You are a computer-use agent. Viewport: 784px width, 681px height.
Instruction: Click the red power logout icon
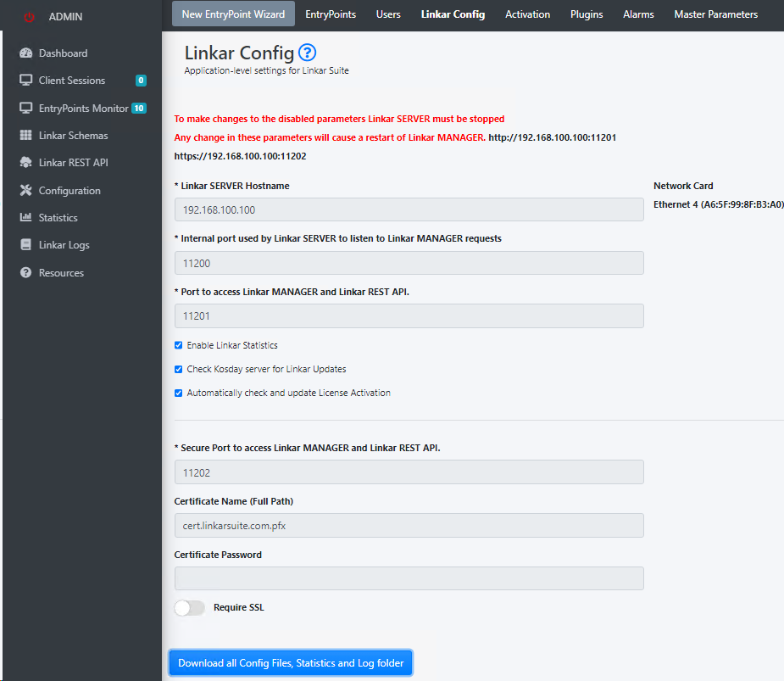(x=29, y=17)
